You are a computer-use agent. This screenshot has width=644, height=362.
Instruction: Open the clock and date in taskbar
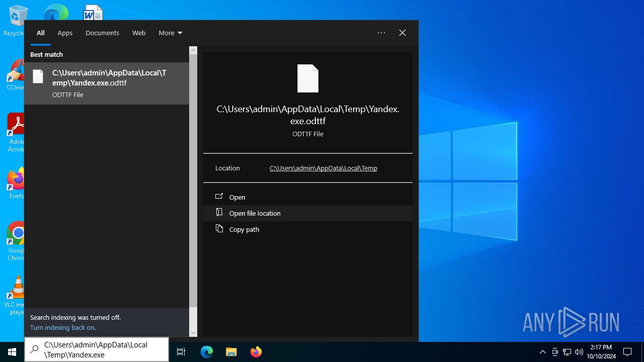(601, 352)
